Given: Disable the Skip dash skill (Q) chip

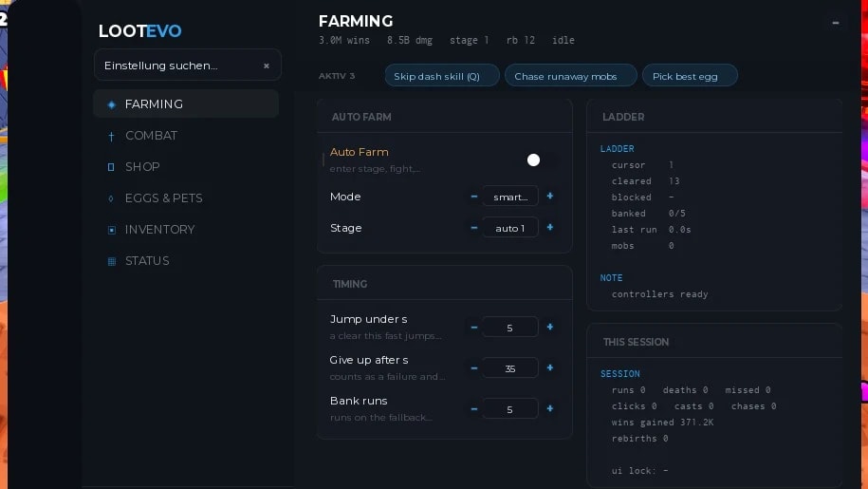Looking at the screenshot, I should coord(442,76).
